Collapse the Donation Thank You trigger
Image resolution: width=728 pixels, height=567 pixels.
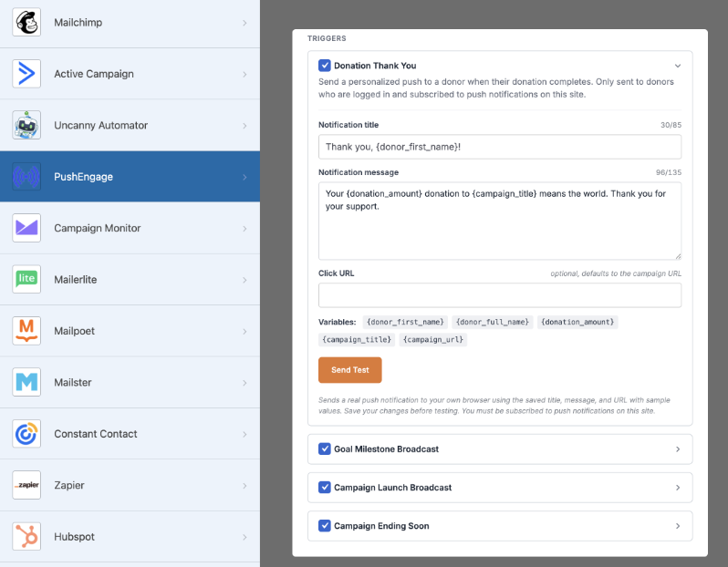678,66
